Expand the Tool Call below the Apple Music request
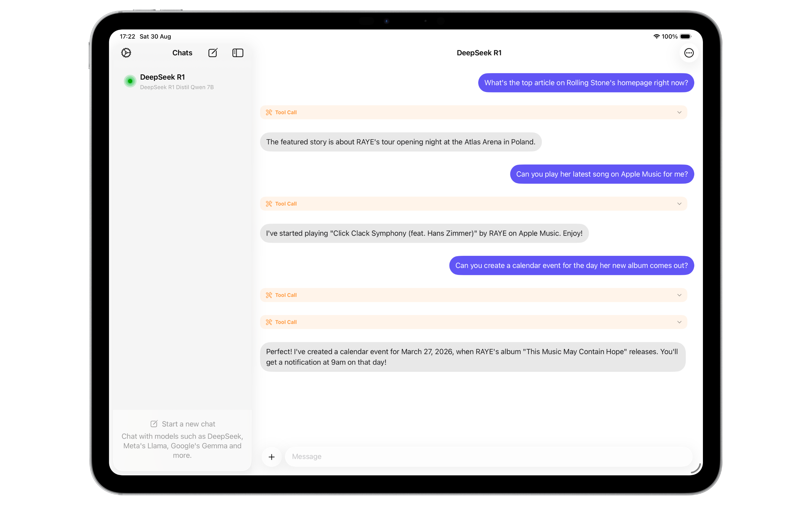 click(x=473, y=204)
